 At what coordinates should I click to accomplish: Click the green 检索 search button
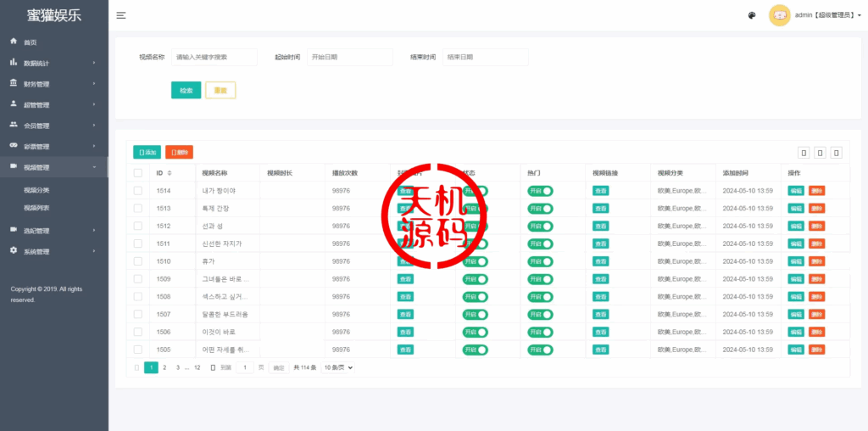(186, 90)
